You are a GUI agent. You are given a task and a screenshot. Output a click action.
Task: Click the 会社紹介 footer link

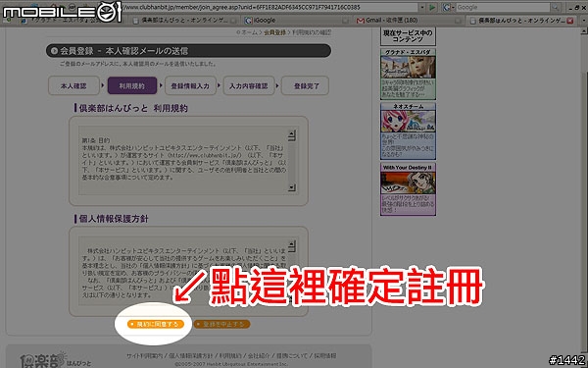click(258, 355)
